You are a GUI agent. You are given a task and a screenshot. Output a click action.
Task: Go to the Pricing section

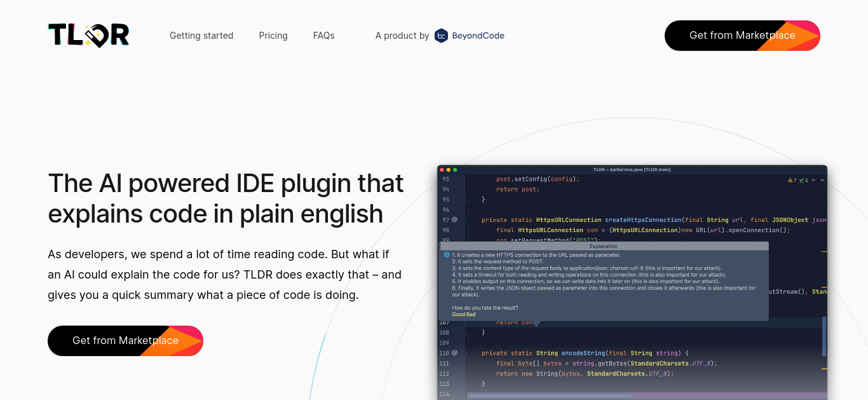[273, 36]
